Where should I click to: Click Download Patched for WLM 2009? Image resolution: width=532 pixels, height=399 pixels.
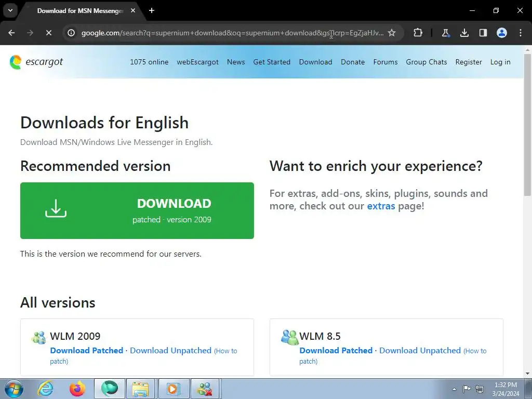pyautogui.click(x=87, y=351)
